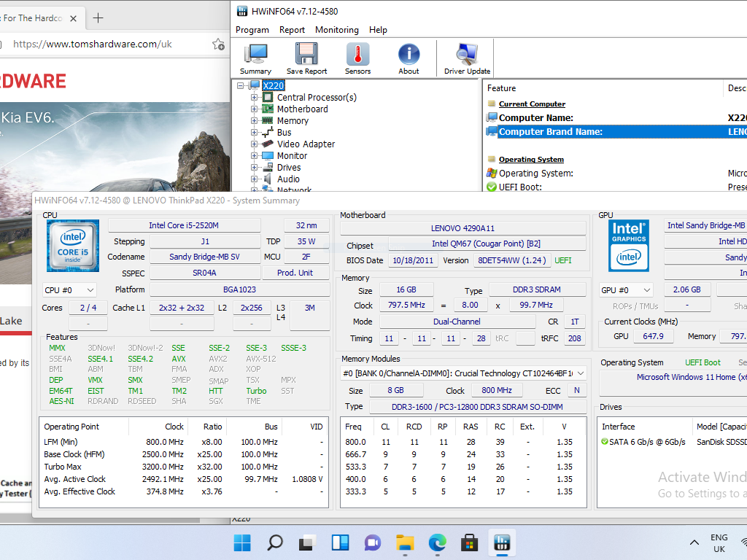Open a new browser tab
The height and width of the screenshot is (560, 747).
(98, 17)
